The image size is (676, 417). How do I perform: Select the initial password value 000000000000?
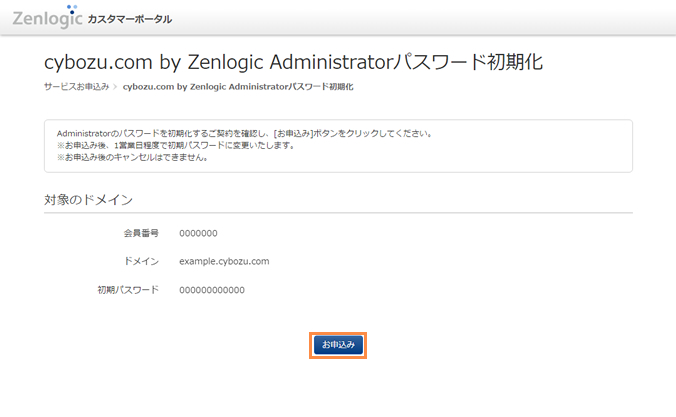pyautogui.click(x=212, y=290)
